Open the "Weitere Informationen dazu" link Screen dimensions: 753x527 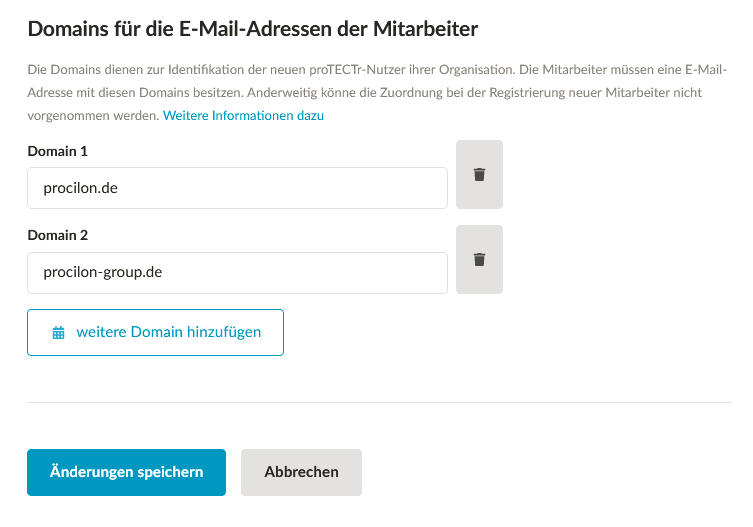click(x=243, y=116)
